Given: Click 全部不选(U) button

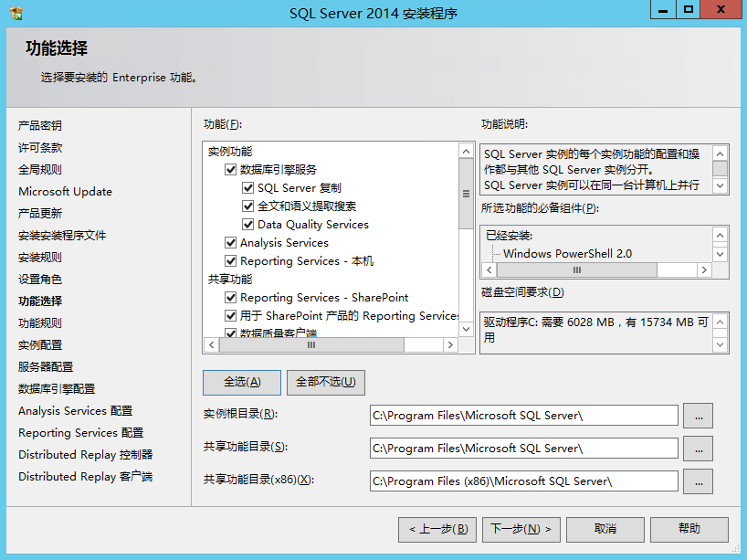Looking at the screenshot, I should [326, 382].
